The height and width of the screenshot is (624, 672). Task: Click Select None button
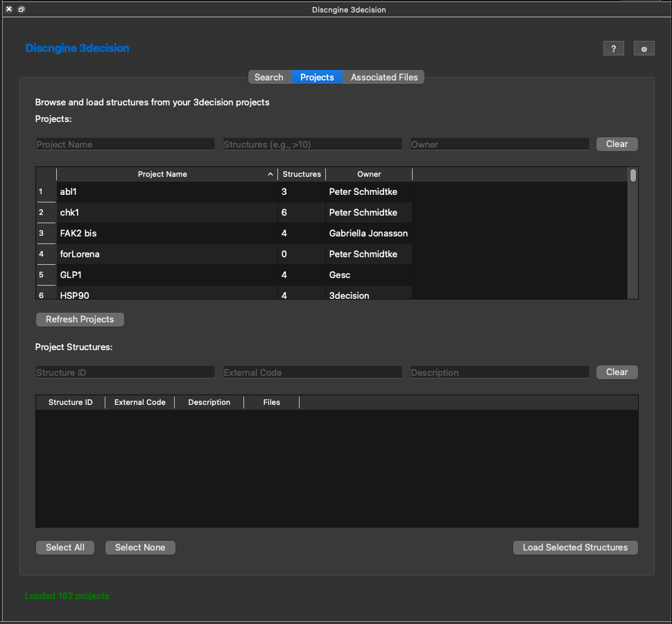140,547
